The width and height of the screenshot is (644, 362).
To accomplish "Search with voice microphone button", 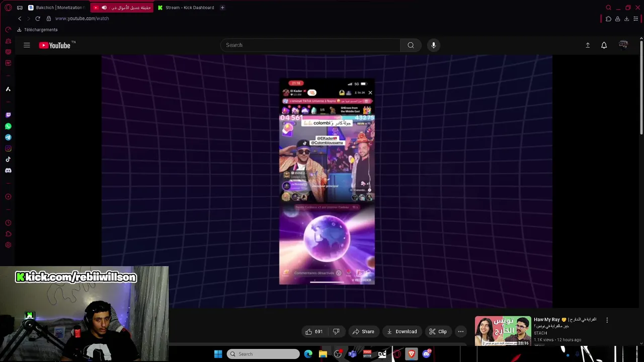I will point(434,45).
